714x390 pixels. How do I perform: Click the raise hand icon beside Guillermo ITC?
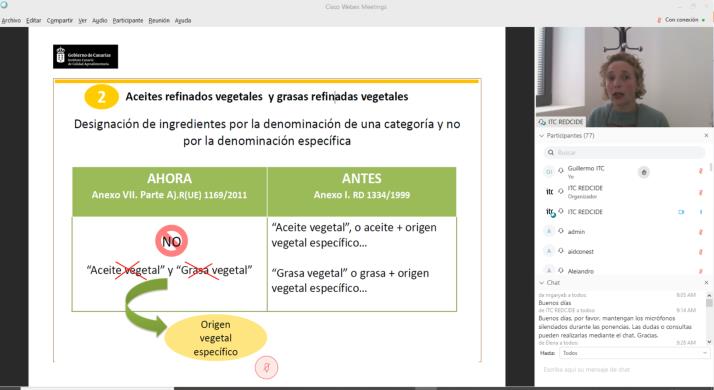(x=643, y=172)
